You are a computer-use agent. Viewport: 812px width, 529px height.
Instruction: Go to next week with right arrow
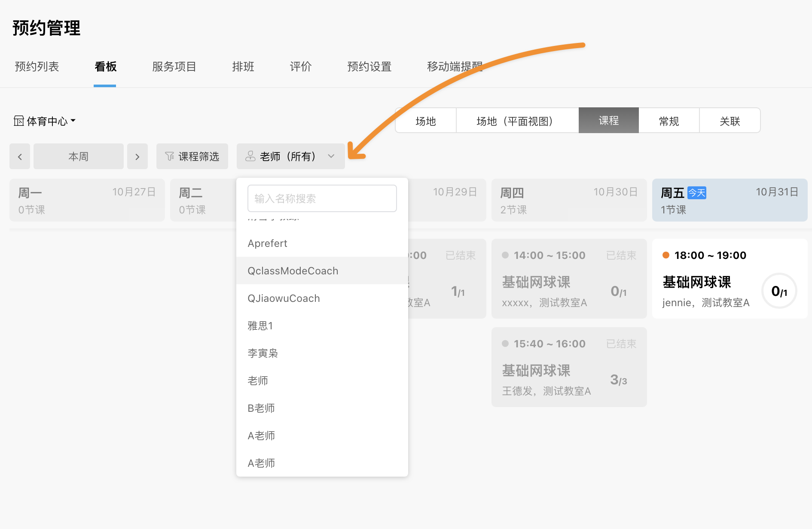(x=137, y=157)
